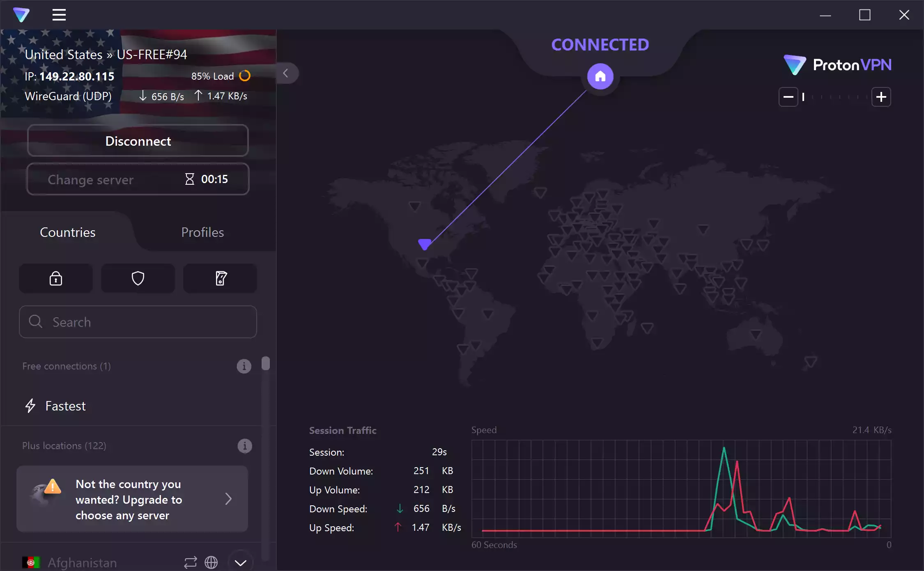Click the info icon next to Free connections

[x=244, y=367]
